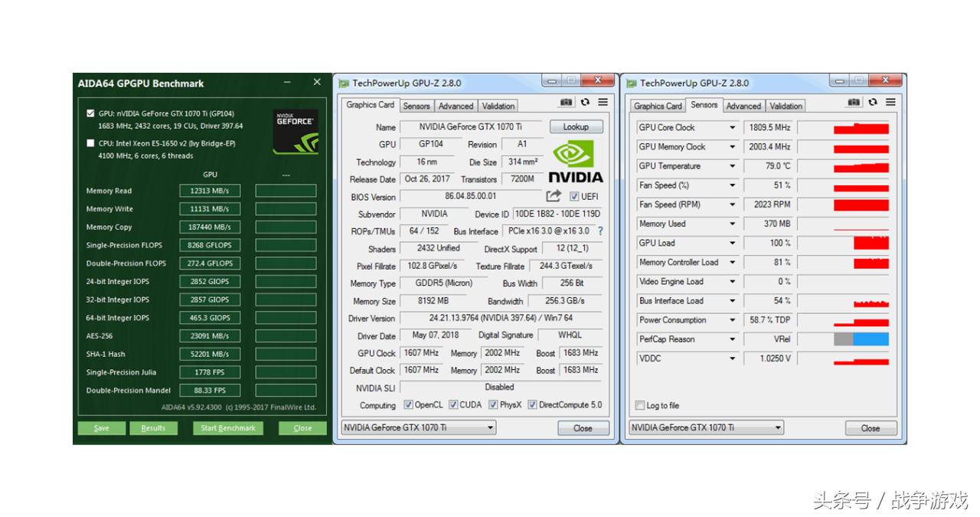Image resolution: width=980 pixels, height=517 pixels.
Task: Click the question mark beside Bus Interface
Action: click(x=602, y=231)
